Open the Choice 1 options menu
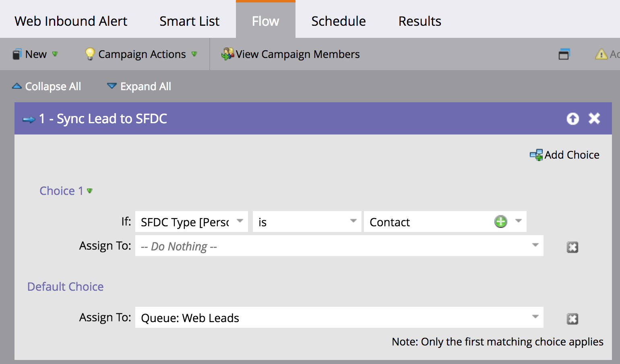 [90, 191]
